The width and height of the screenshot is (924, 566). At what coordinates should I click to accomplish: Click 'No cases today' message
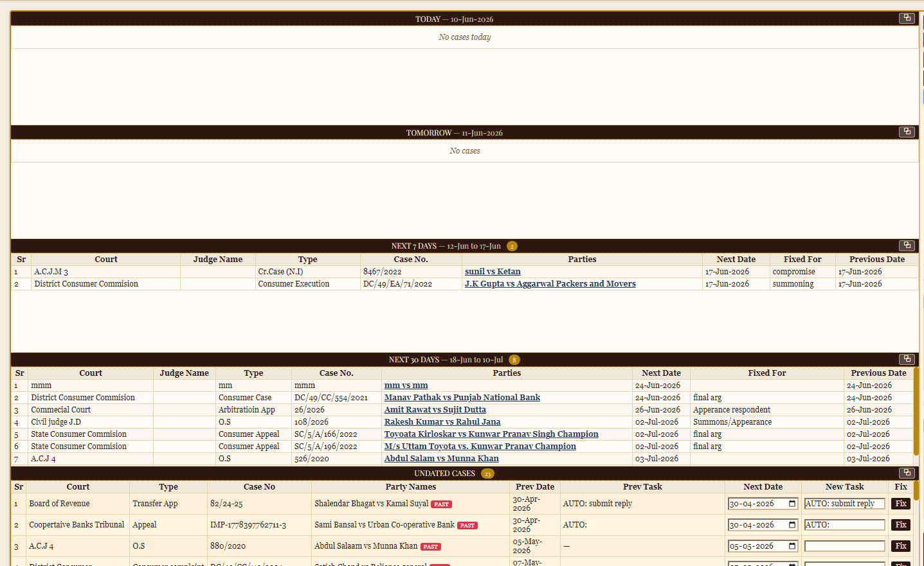tap(465, 37)
